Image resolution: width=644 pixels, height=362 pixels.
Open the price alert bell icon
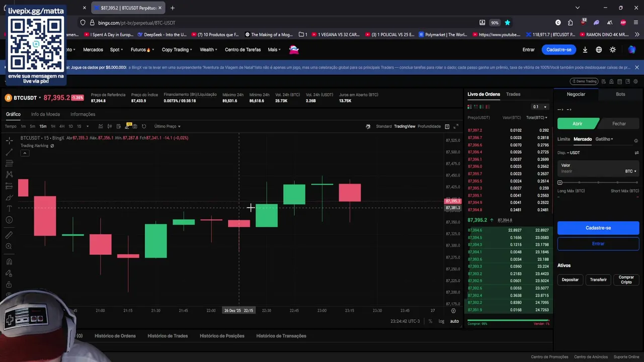(x=612, y=81)
